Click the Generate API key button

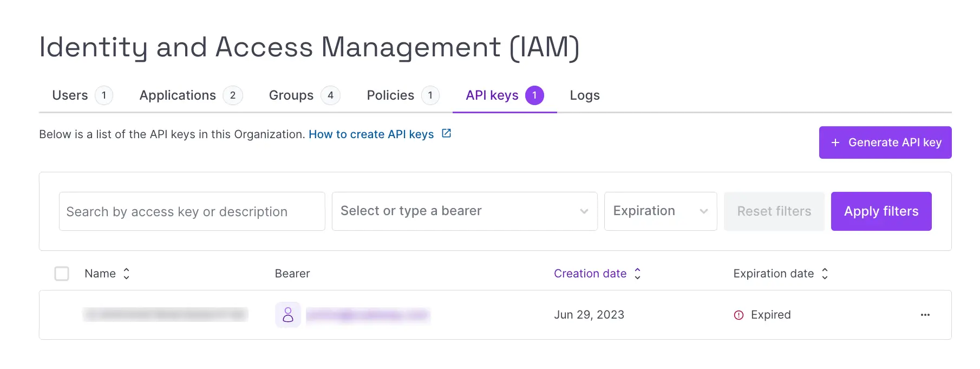885,143
